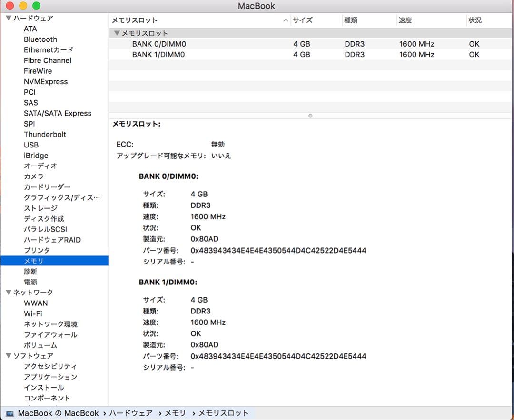This screenshot has width=514, height=420.
Task: Open NVMExpress hardware info
Action: click(x=46, y=82)
